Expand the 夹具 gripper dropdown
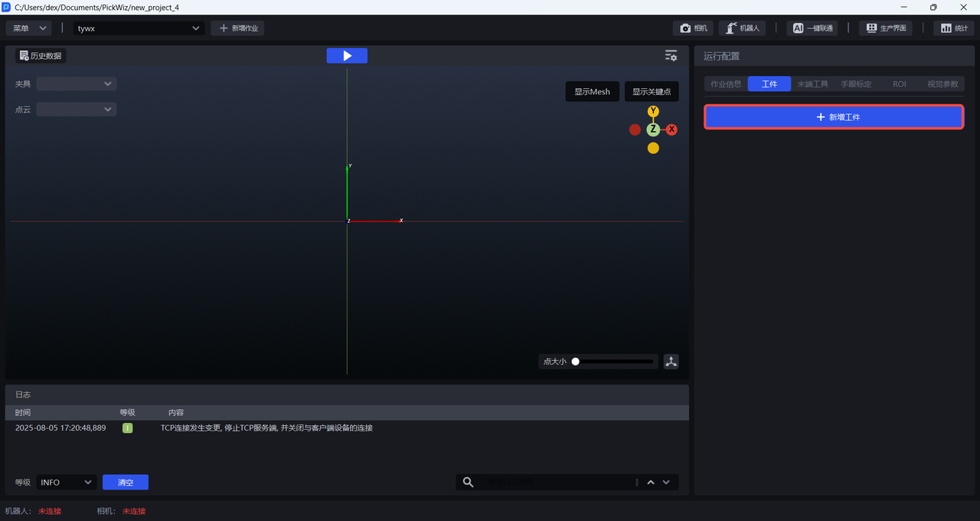The width and height of the screenshot is (980, 521). tap(77, 84)
